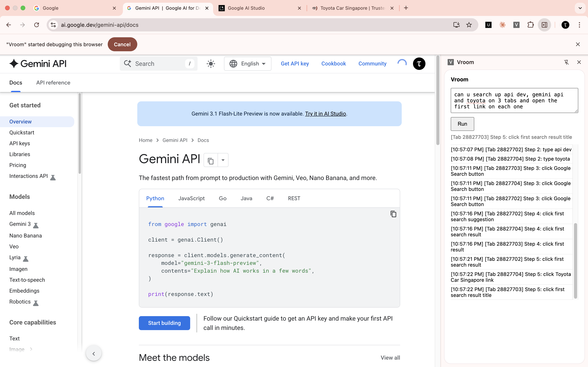Viewport: 588px width, 367px height.
Task: Reload the current page
Action: pos(37,25)
